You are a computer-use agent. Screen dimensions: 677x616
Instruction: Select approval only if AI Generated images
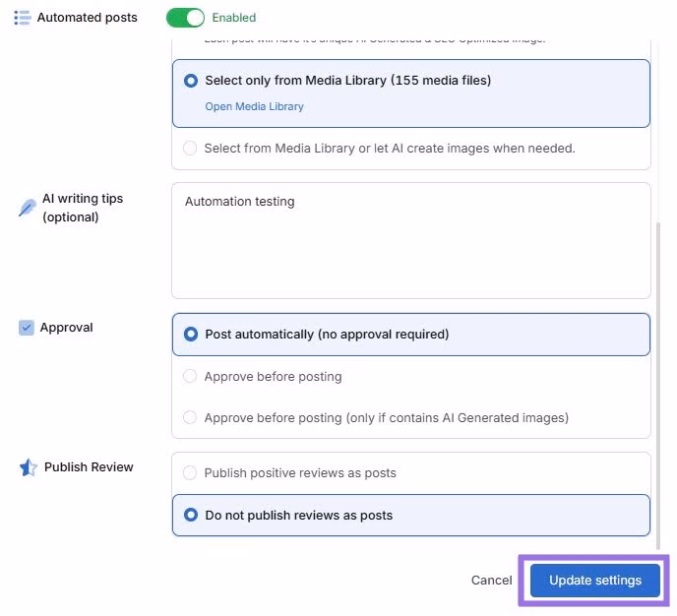click(x=191, y=418)
